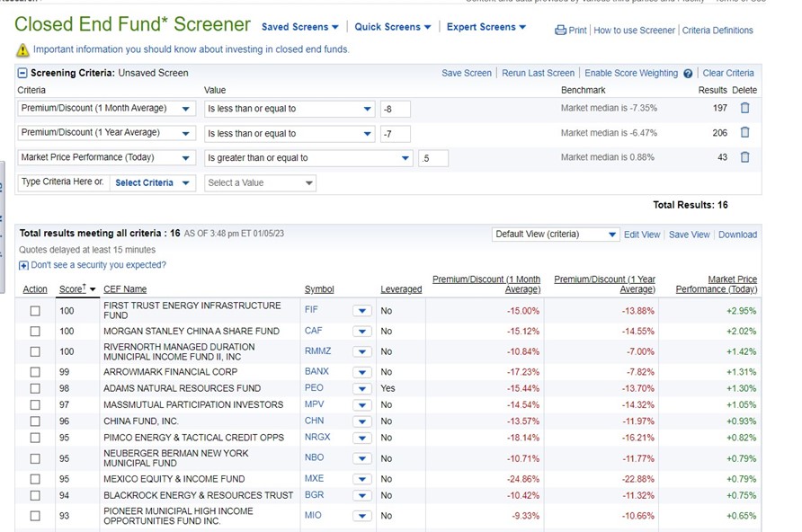Screen dimensions: 802x532
Task: Sort by CEF Name column header
Action: point(125,289)
